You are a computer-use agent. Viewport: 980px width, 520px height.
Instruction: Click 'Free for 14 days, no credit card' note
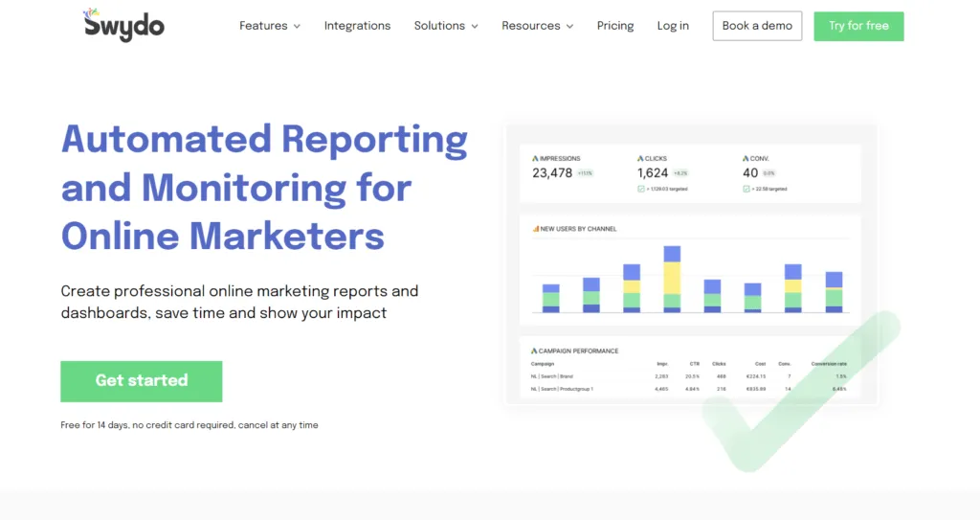189,425
